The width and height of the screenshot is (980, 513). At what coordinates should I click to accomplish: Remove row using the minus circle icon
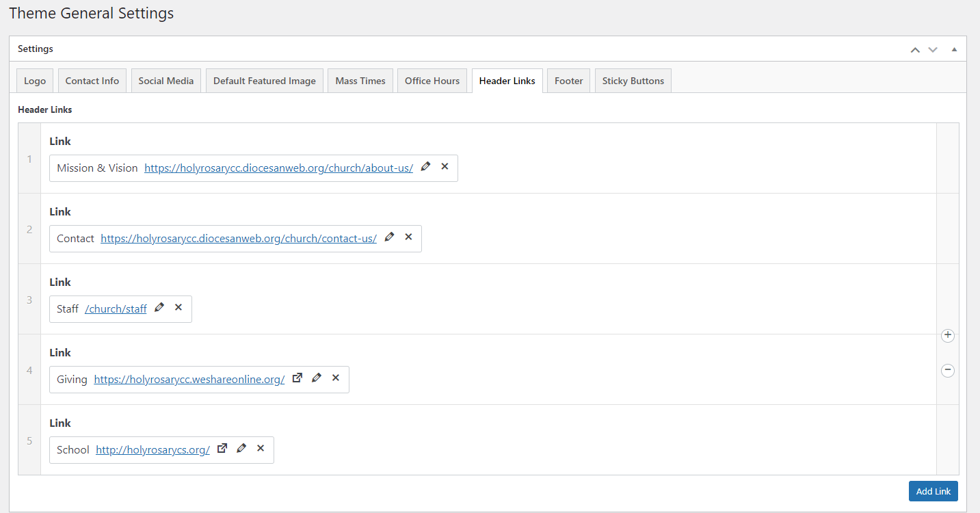pos(947,370)
